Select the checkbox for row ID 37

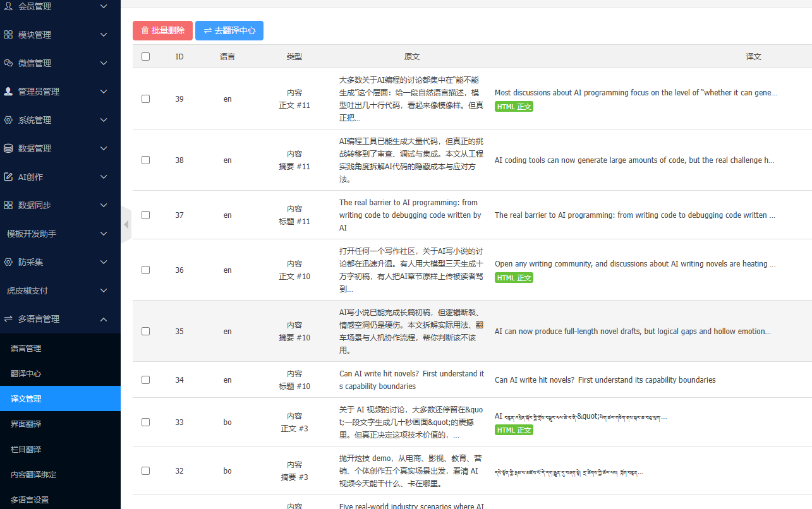[x=146, y=215]
